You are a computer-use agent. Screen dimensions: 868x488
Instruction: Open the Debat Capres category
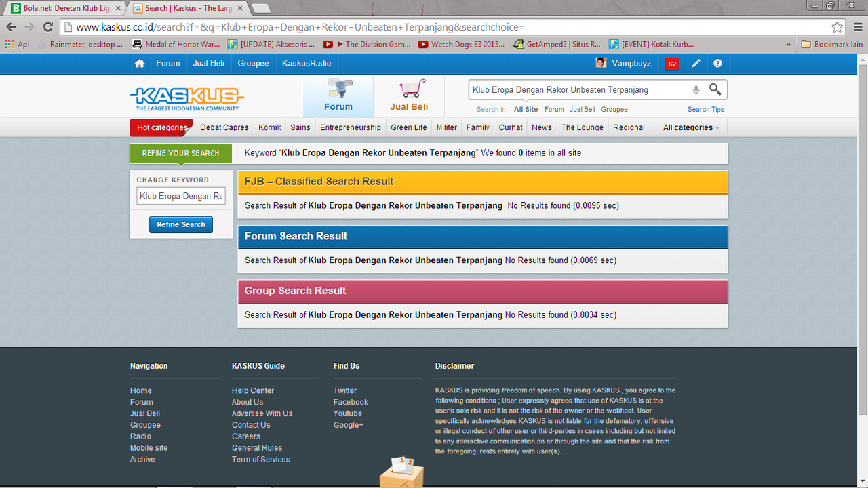[224, 127]
